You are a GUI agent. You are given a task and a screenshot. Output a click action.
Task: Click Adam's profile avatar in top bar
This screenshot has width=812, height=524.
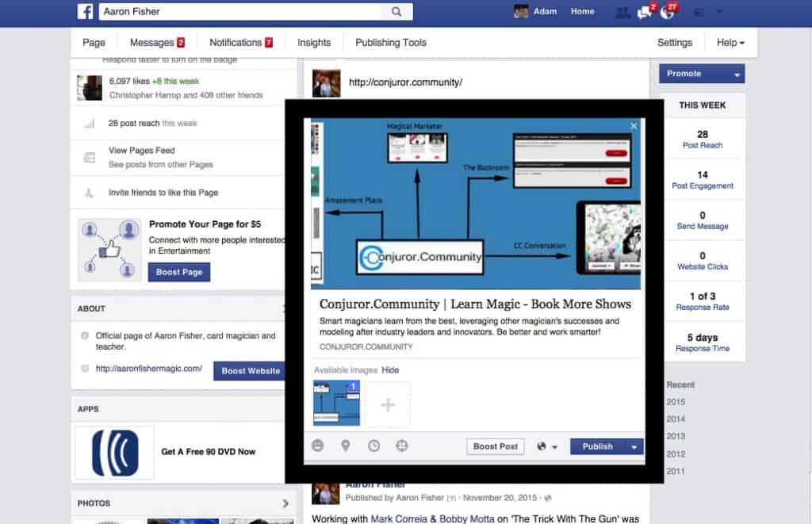(521, 11)
